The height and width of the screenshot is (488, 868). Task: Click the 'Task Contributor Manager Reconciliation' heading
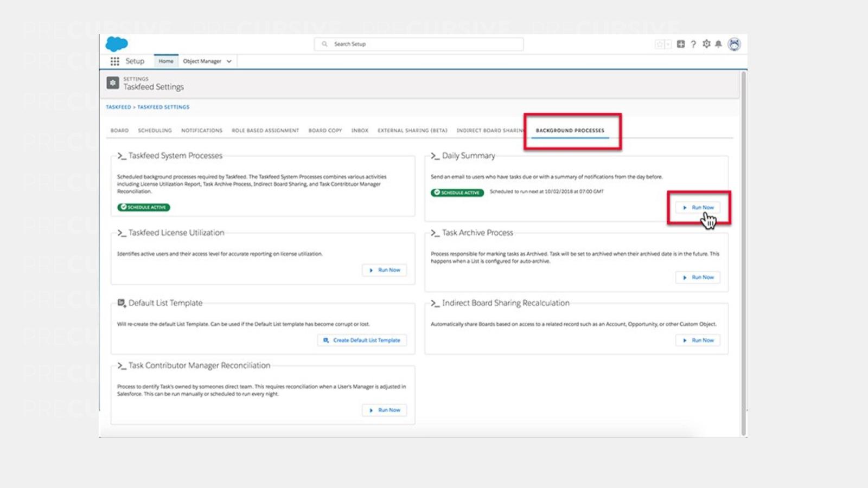pos(199,365)
